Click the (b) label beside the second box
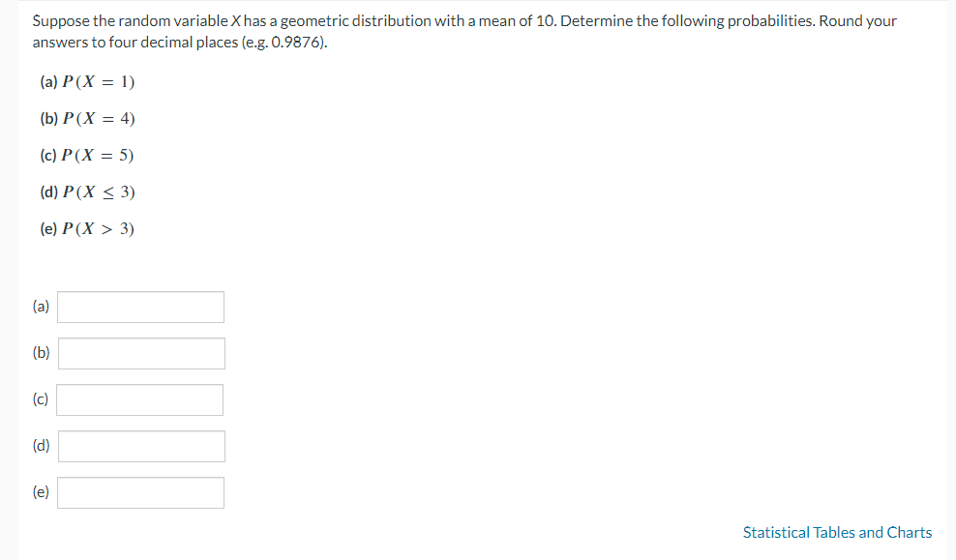Image resolution: width=956 pixels, height=560 pixels. [41, 353]
